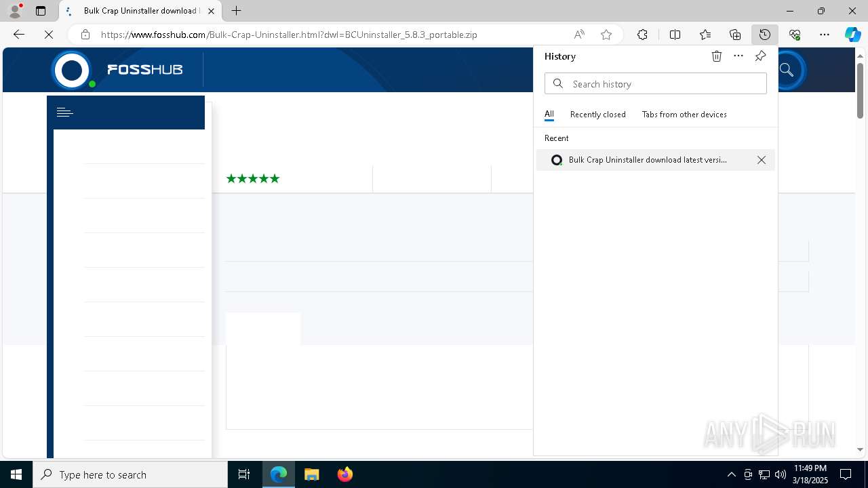Delete the Bulk Crap Uninstaller history entry
This screenshot has height=488, width=868.
tap(762, 160)
